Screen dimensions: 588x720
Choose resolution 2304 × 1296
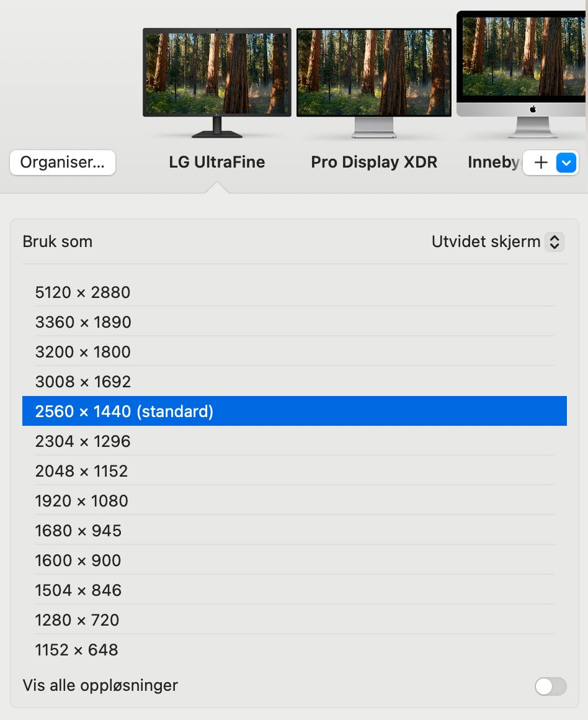click(294, 441)
